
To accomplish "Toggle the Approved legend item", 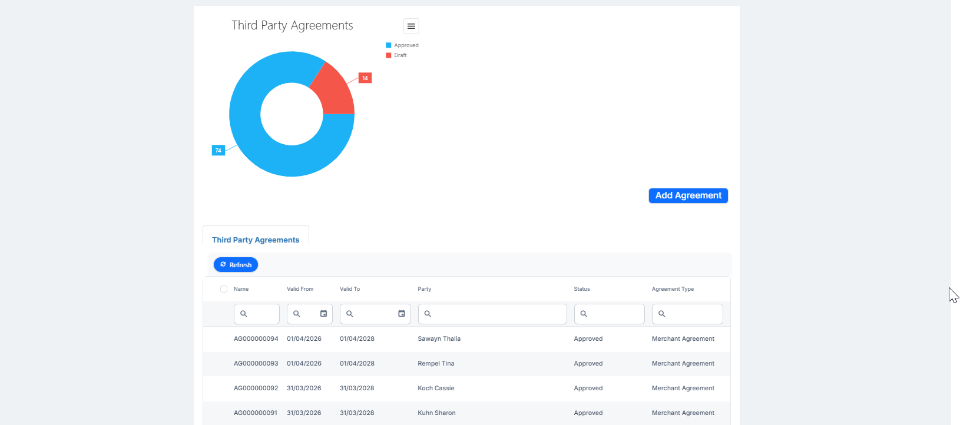I will pos(402,45).
